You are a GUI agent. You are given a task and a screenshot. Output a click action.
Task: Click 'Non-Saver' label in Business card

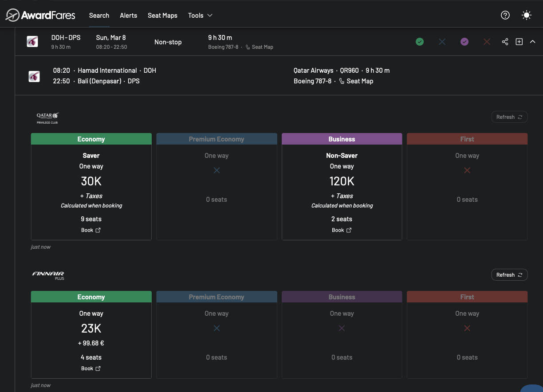point(342,156)
